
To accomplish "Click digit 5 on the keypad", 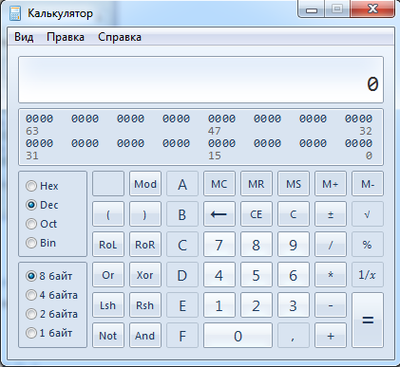I will pyautogui.click(x=256, y=275).
